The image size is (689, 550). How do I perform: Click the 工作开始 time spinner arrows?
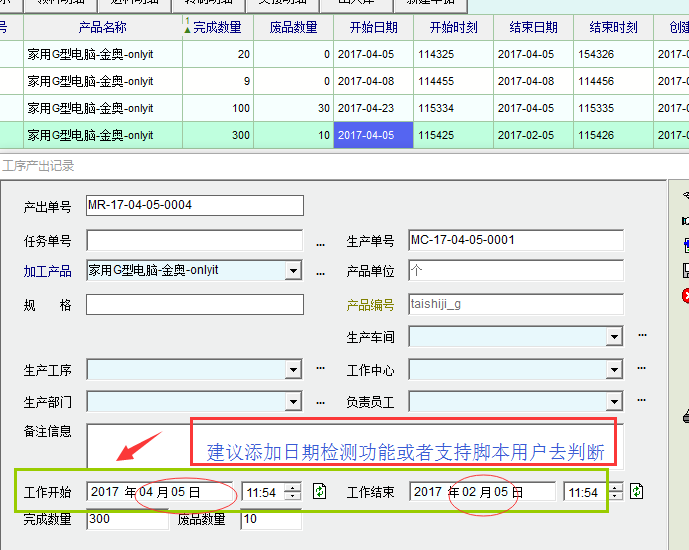(292, 491)
